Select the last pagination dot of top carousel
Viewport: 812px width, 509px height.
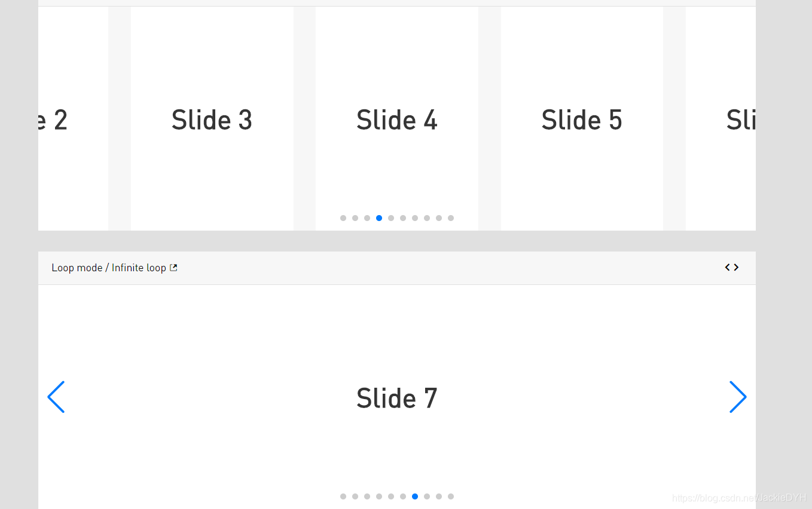click(451, 218)
